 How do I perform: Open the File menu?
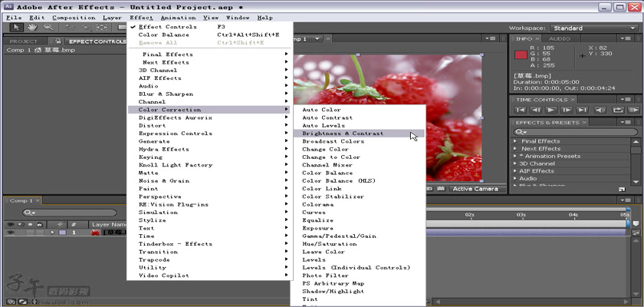14,18
